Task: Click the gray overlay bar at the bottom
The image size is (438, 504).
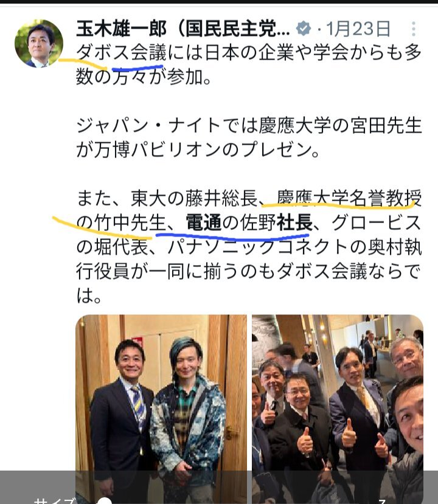Action: (219, 488)
